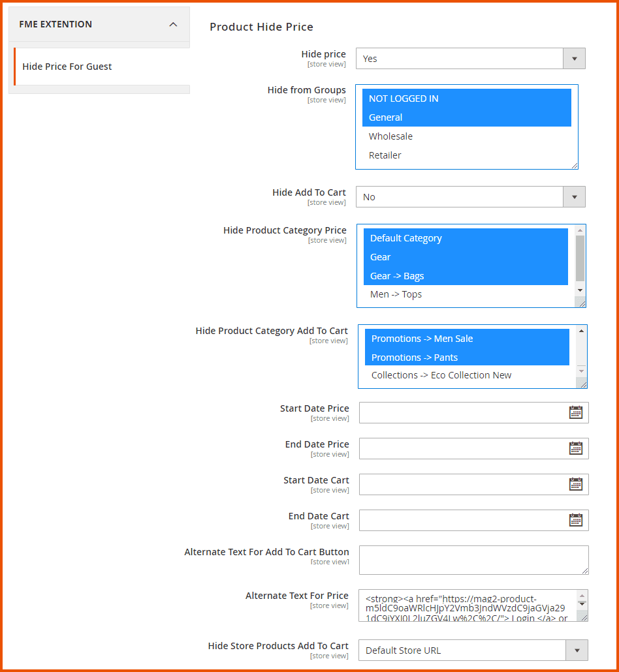Select Hide Price For Guest menu item
The image size is (619, 672).
tap(67, 67)
